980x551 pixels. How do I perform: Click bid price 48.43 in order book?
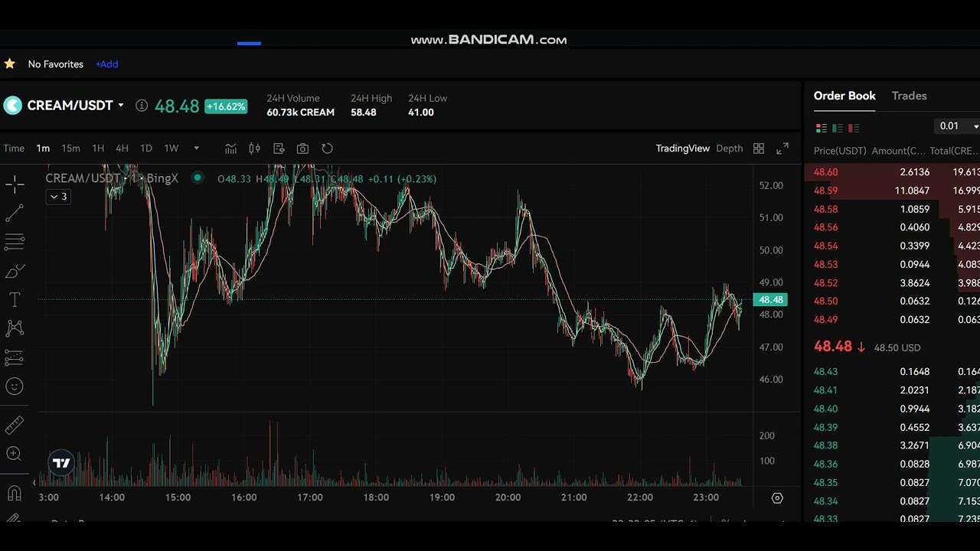825,372
